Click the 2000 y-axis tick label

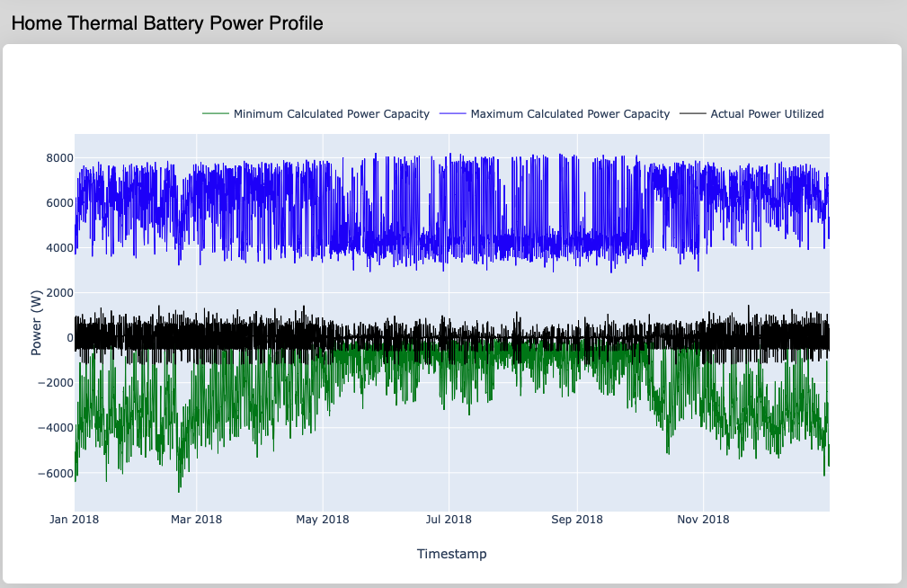pos(60,293)
